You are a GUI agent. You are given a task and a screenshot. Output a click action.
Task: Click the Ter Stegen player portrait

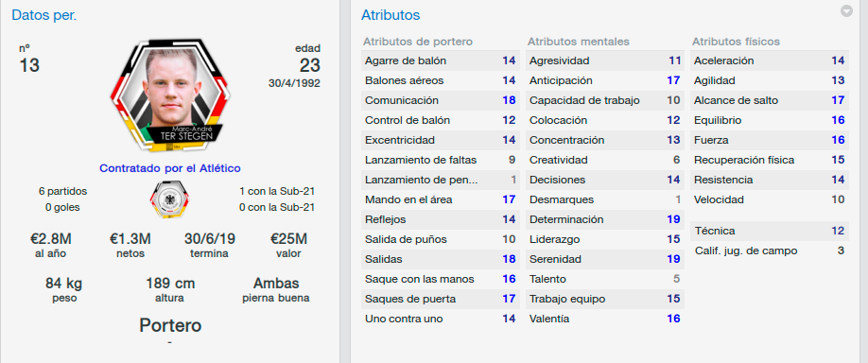click(x=170, y=95)
